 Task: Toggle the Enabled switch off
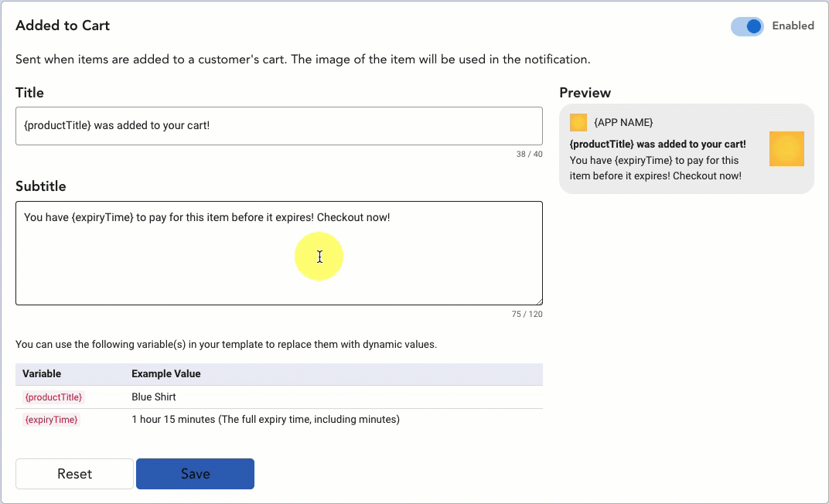[747, 26]
